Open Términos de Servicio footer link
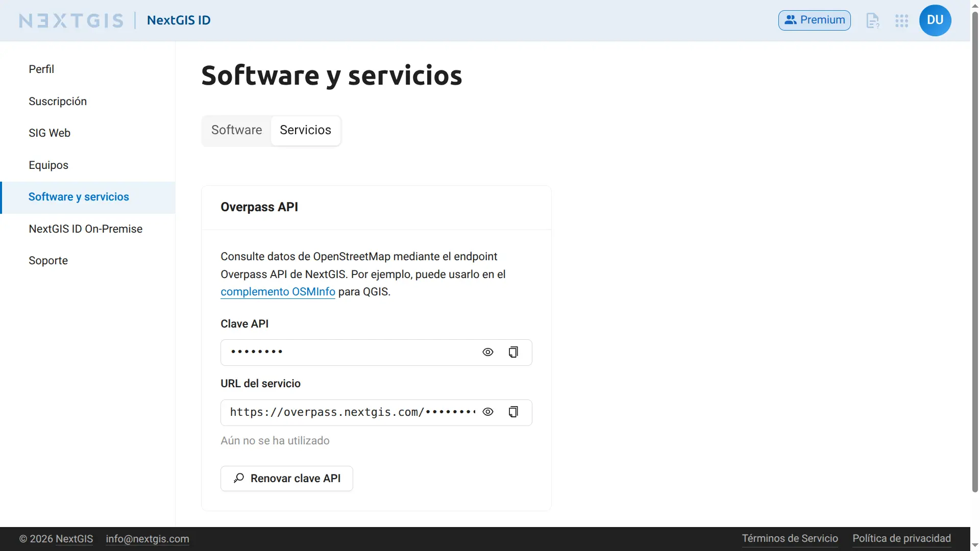This screenshot has height=551, width=980. tap(790, 538)
